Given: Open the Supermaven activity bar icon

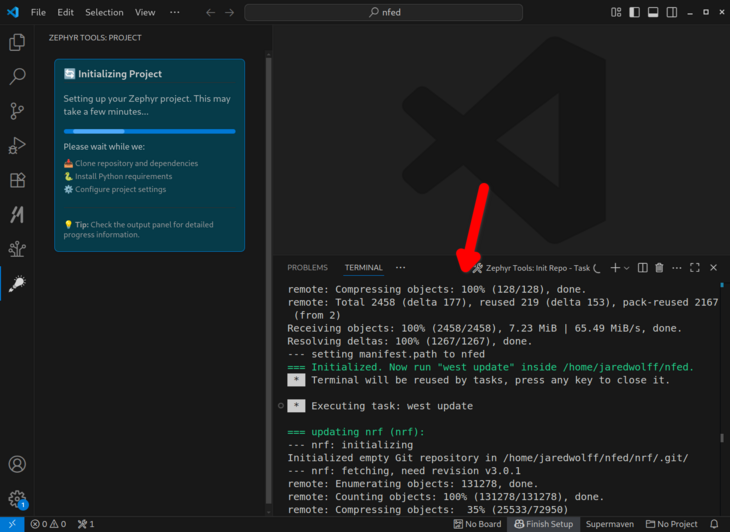Looking at the screenshot, I should 17,214.
